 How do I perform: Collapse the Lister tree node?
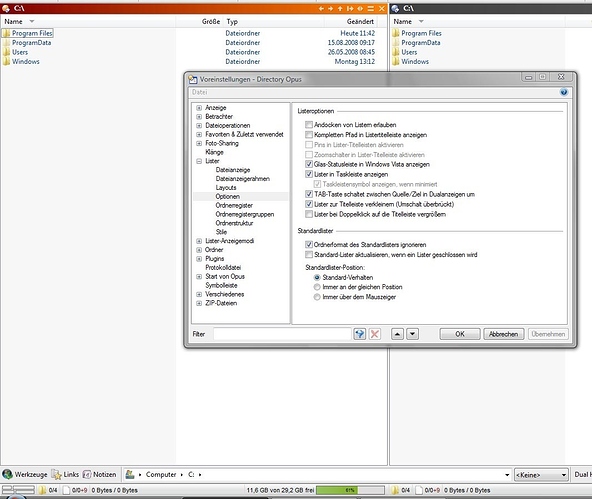[x=199, y=161]
